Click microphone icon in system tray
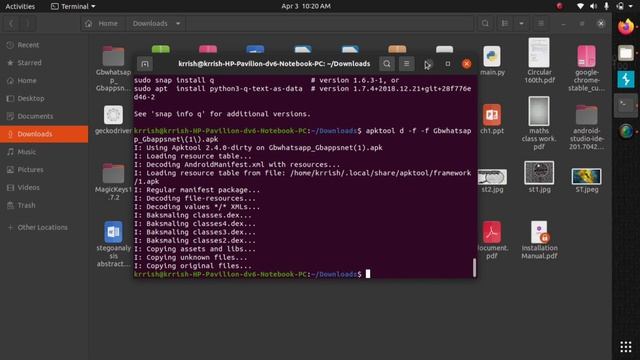Screen dimensions: 640x360 click(x=607, y=7)
